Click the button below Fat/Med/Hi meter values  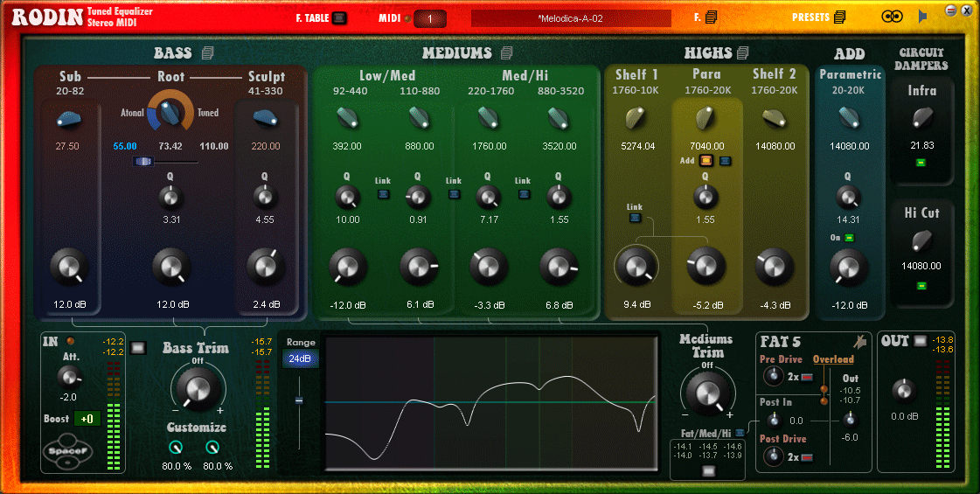[x=708, y=471]
